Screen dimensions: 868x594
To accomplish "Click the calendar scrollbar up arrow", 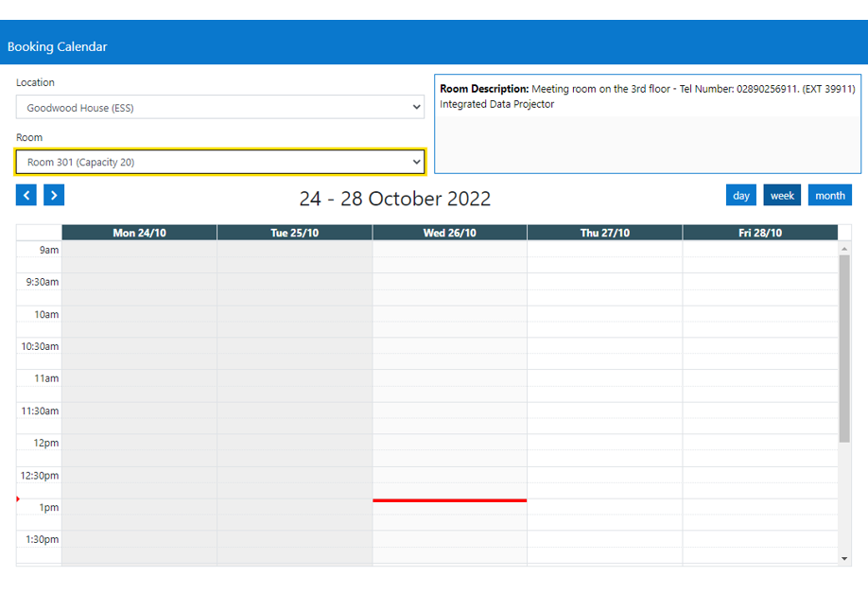I will pyautogui.click(x=844, y=249).
